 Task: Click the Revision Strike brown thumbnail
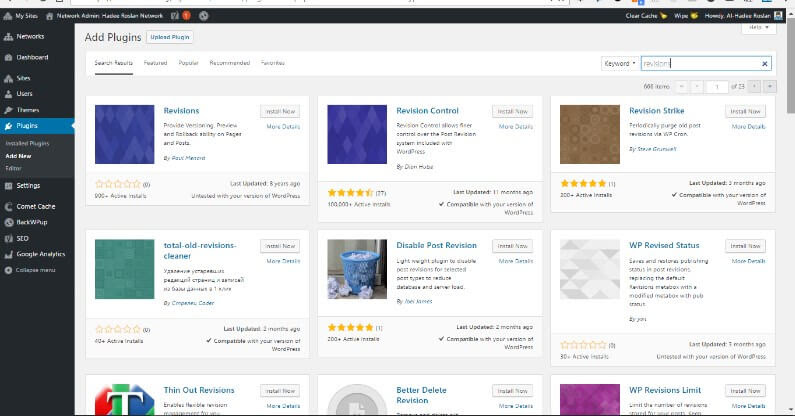pyautogui.click(x=590, y=134)
